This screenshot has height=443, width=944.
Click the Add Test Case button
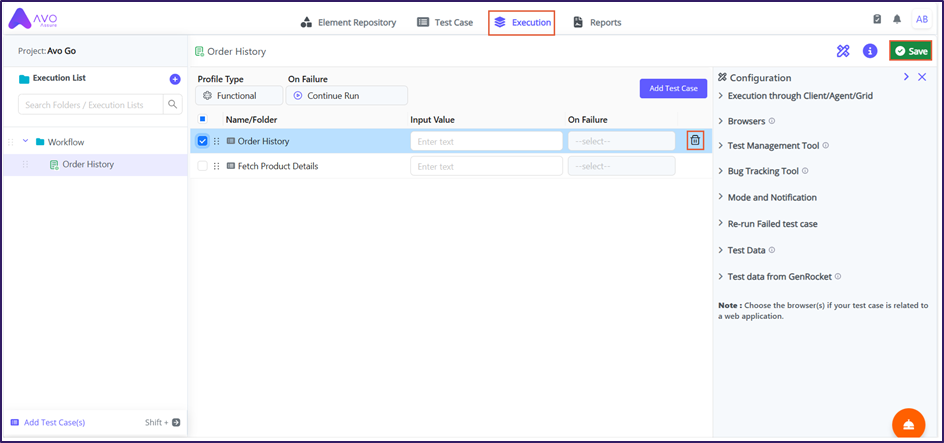tap(673, 88)
